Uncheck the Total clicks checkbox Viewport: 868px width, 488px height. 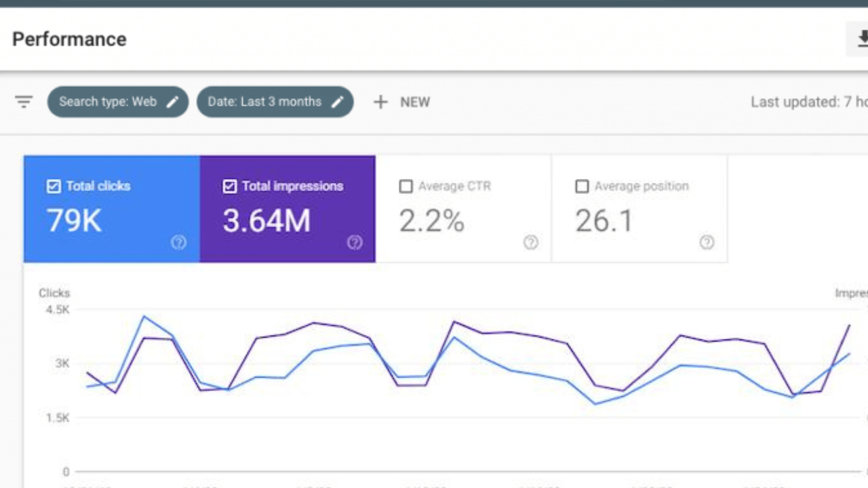point(54,186)
